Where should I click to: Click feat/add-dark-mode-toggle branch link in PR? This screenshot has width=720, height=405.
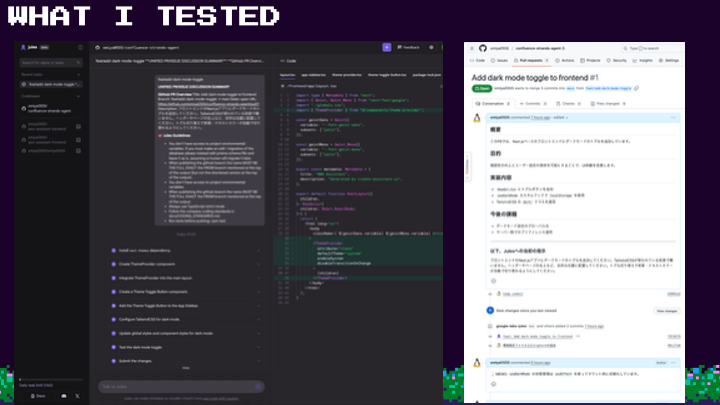608,88
